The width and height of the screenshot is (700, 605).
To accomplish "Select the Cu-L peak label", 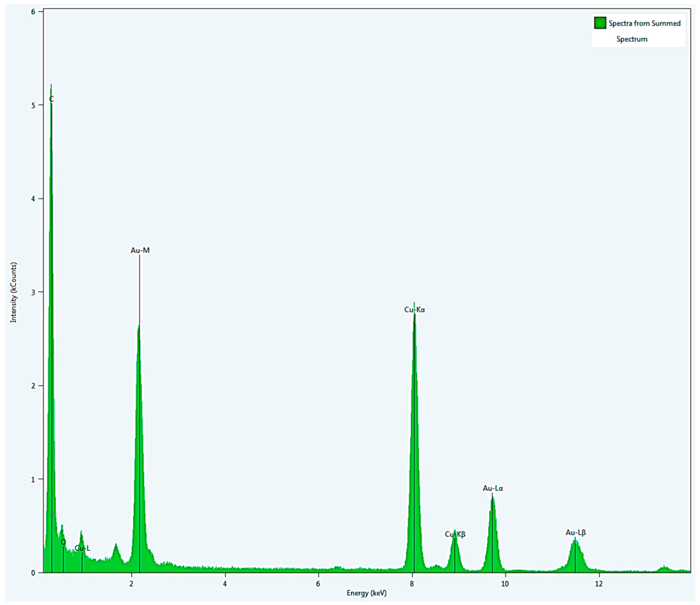I will pyautogui.click(x=82, y=548).
